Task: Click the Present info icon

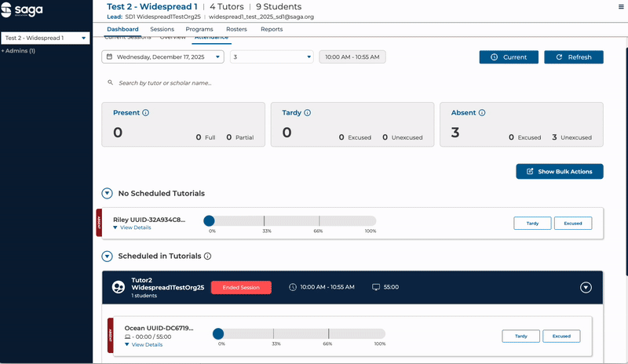Action: tap(146, 113)
